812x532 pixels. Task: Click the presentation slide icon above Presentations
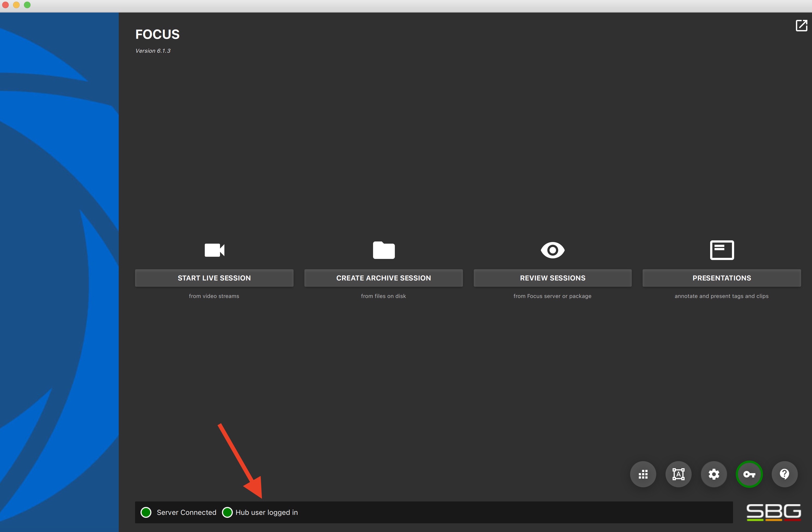coord(721,250)
